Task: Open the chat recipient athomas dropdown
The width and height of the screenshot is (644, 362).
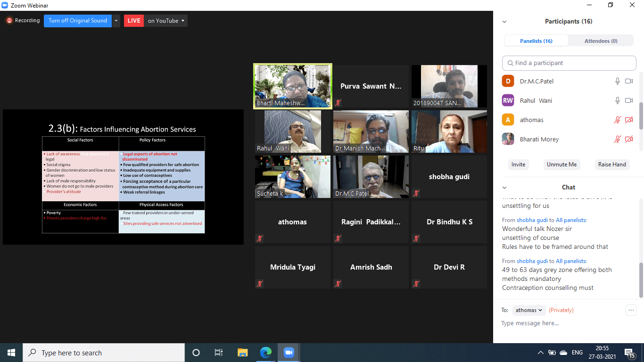Action: point(528,310)
